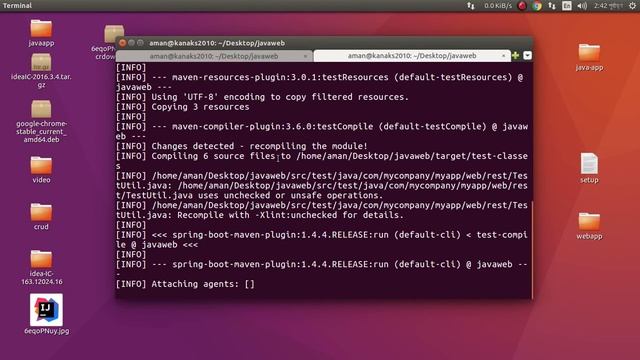Viewport: 640px width, 360px height.
Task: Maximize the terminal window
Action: click(140, 43)
